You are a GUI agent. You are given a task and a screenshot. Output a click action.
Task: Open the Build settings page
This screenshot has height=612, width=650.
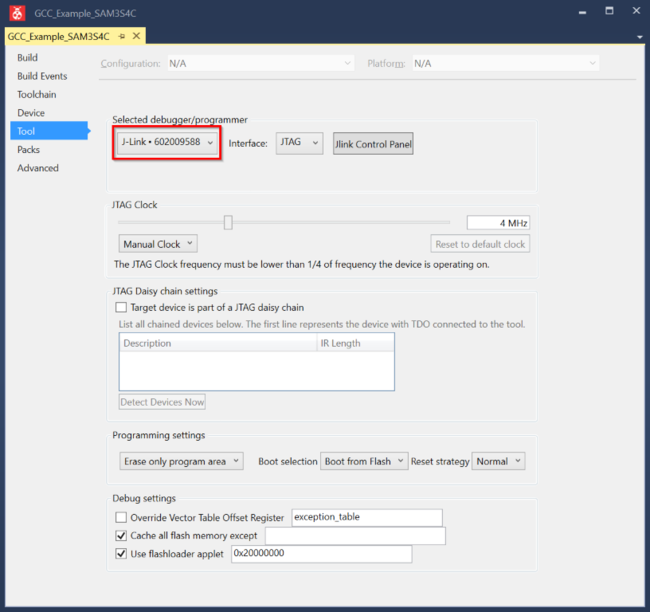pyautogui.click(x=28, y=58)
